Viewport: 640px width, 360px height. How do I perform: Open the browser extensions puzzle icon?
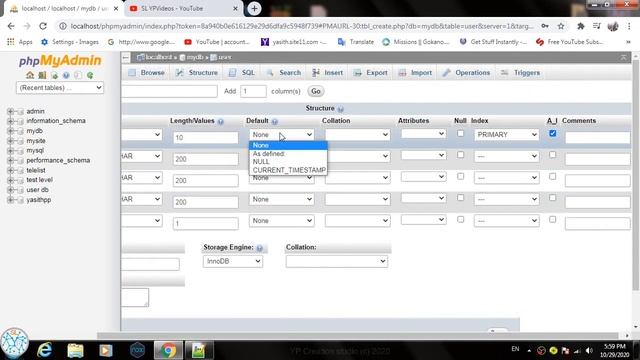[x=580, y=26]
